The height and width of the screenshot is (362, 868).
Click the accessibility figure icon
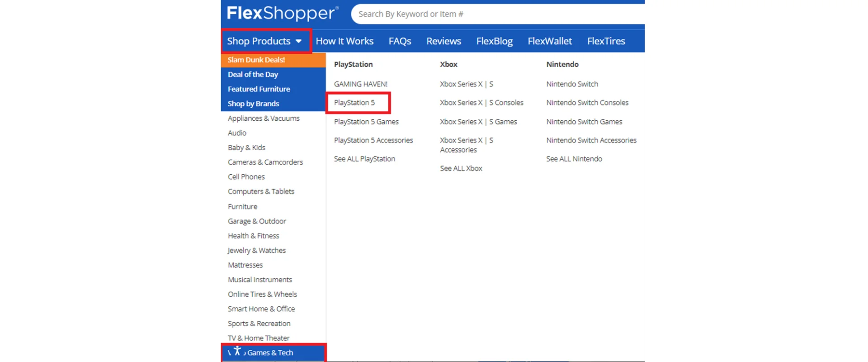tap(237, 350)
